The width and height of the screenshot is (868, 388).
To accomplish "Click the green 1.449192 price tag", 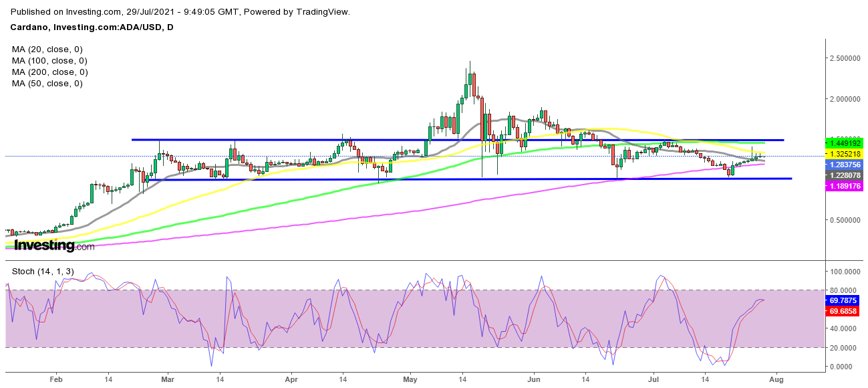I will [845, 143].
